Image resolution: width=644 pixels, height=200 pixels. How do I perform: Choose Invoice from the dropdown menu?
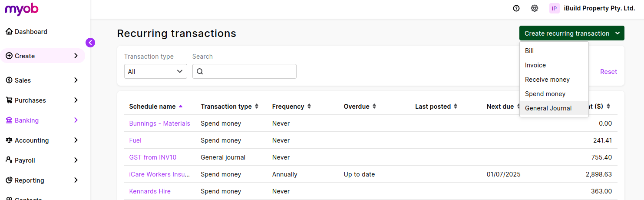pyautogui.click(x=554, y=65)
